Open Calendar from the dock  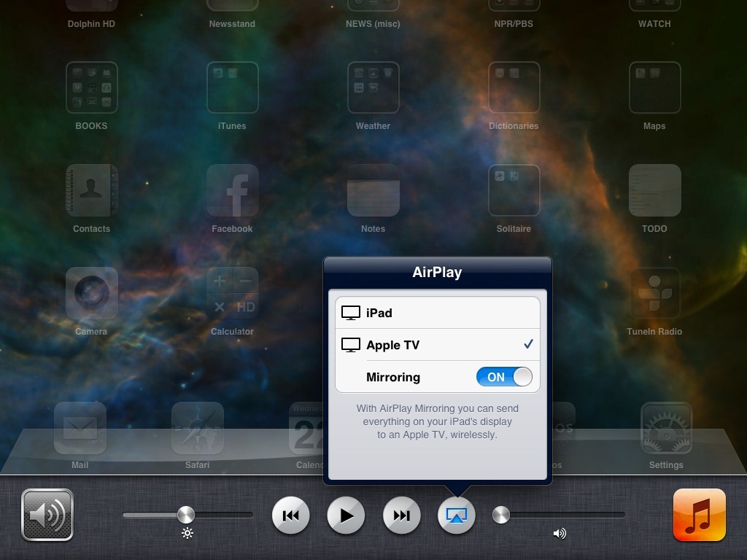point(306,428)
